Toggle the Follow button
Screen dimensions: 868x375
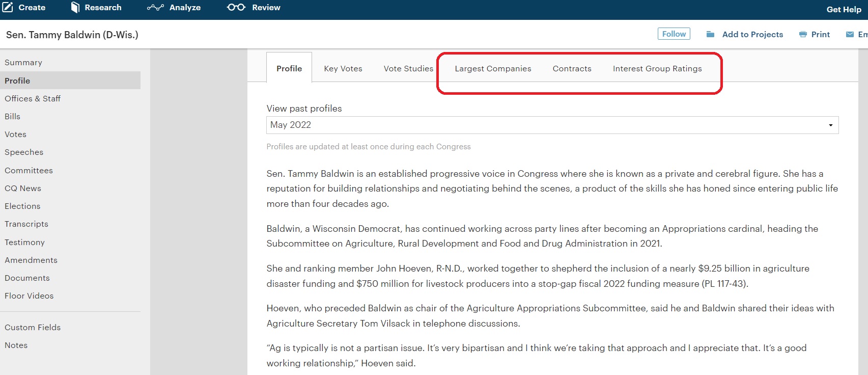(674, 34)
